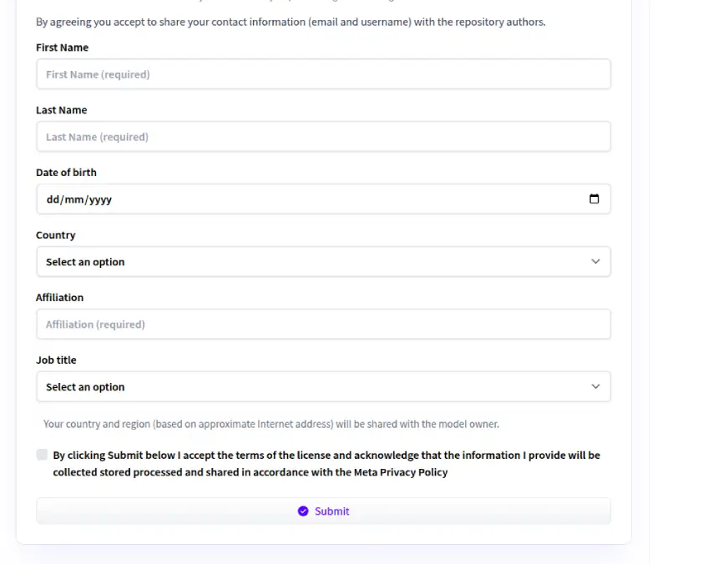Tick the accept license terms checkbox
This screenshot has width=728, height=564.
[x=42, y=455]
